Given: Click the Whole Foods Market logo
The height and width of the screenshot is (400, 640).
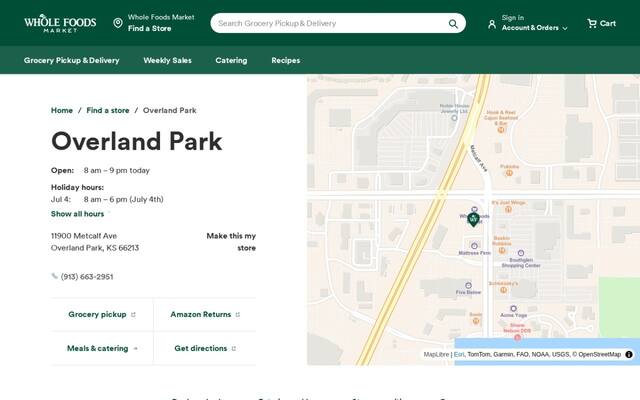Looking at the screenshot, I should (x=60, y=23).
